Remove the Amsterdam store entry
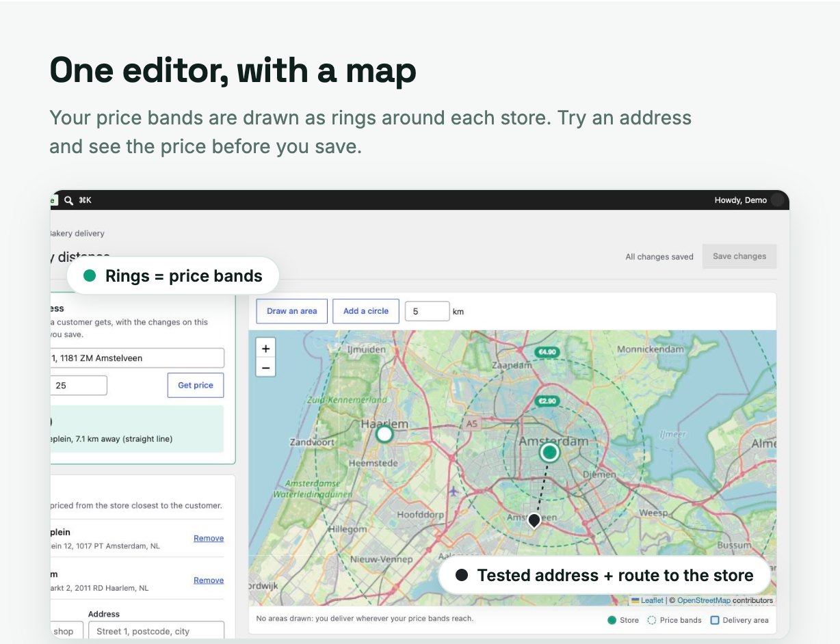 tap(209, 538)
